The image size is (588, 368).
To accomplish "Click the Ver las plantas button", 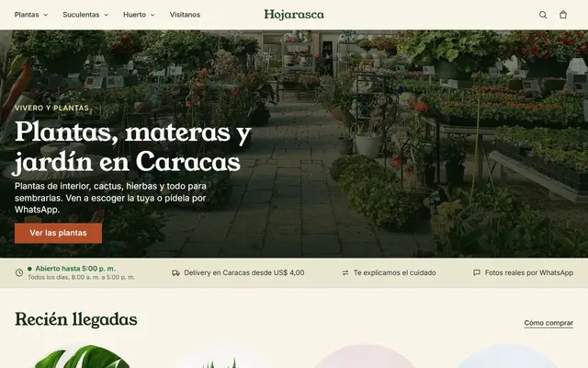I will coord(58,233).
